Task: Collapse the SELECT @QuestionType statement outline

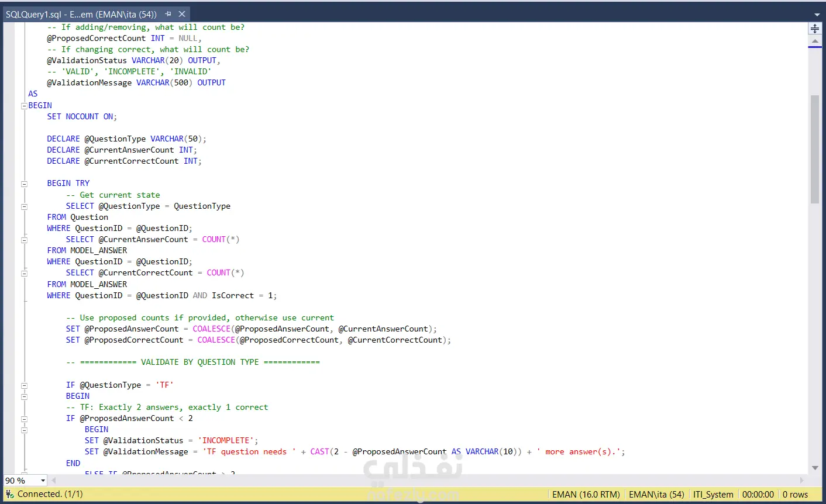Action: point(24,206)
